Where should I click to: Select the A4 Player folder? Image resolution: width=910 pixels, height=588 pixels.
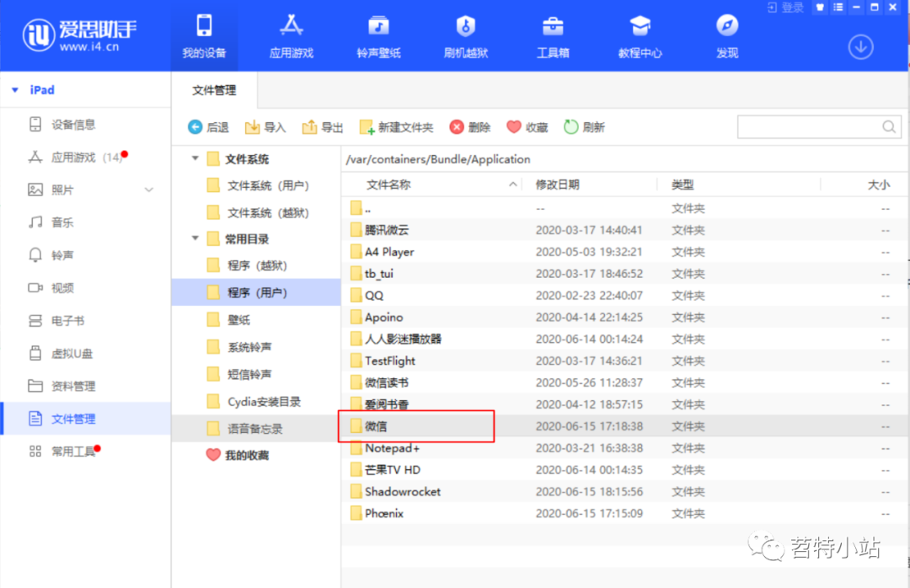pos(624,252)
